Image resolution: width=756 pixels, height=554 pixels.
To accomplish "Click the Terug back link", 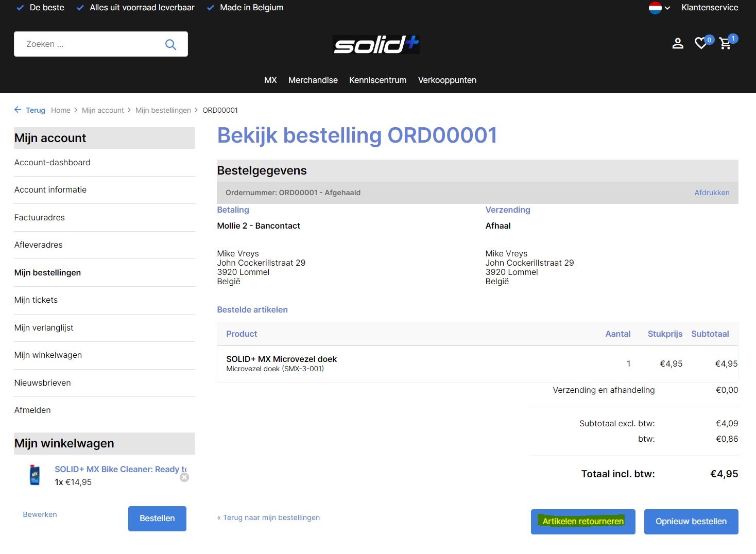I will point(36,110).
